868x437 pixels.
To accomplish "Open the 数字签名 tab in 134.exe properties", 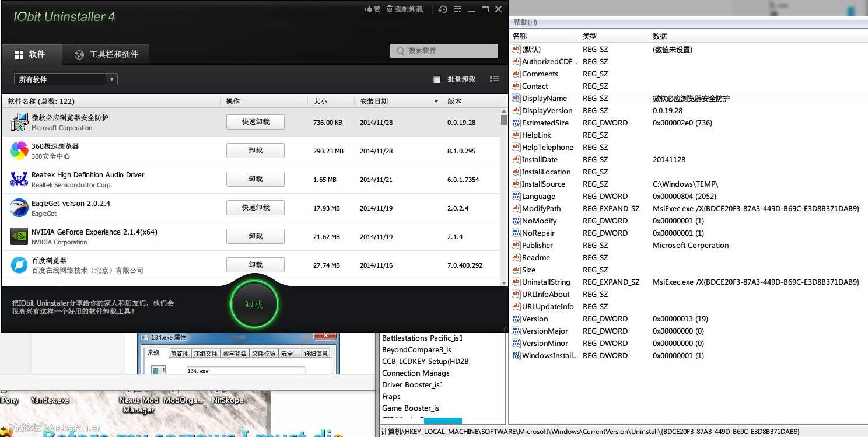I will pyautogui.click(x=235, y=354).
